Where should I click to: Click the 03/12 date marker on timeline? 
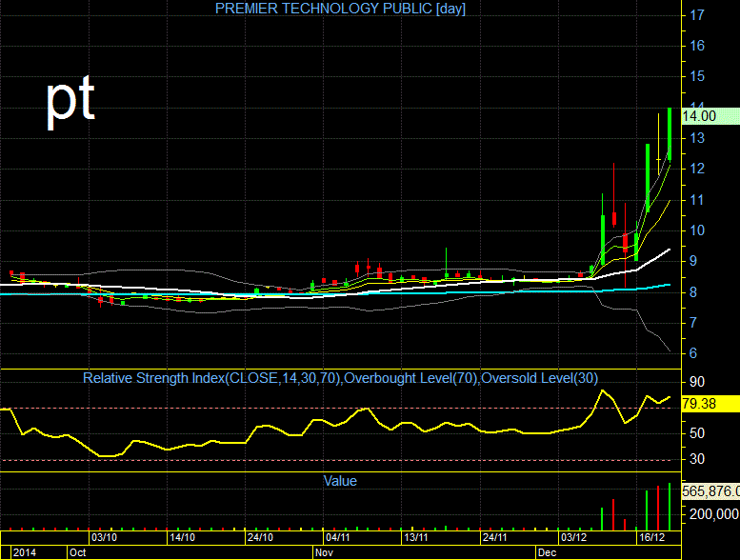(573, 537)
